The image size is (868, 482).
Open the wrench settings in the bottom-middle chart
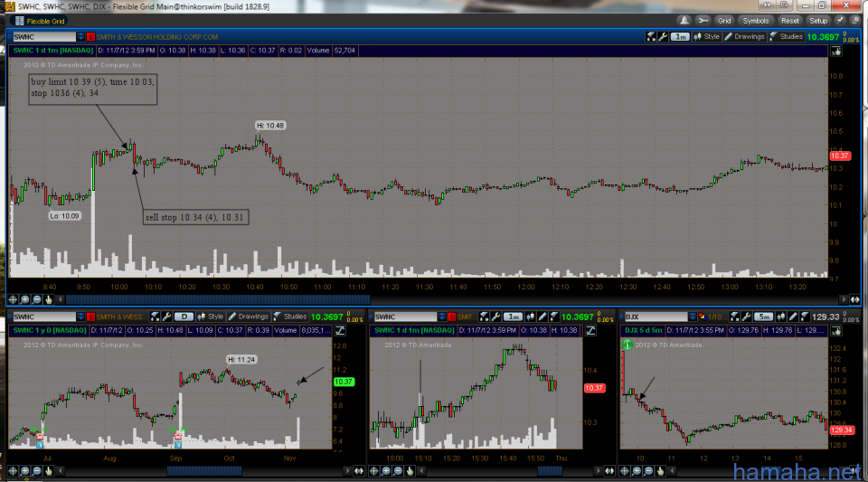click(496, 317)
